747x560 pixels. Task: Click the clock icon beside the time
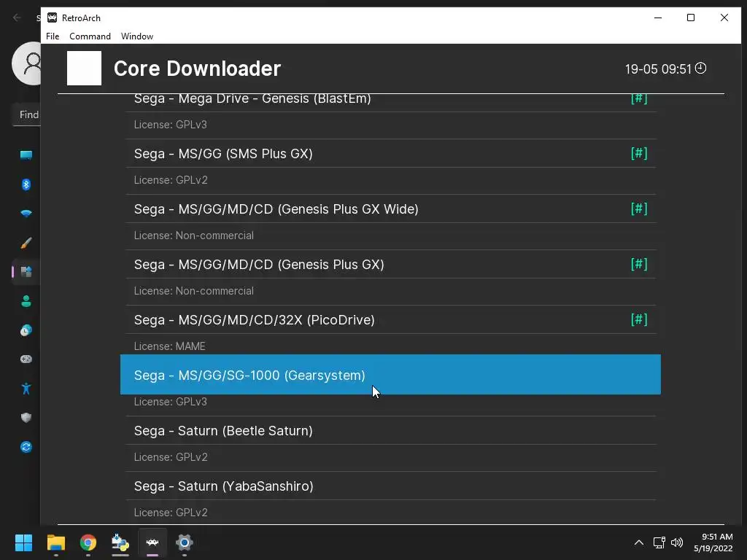pos(700,68)
